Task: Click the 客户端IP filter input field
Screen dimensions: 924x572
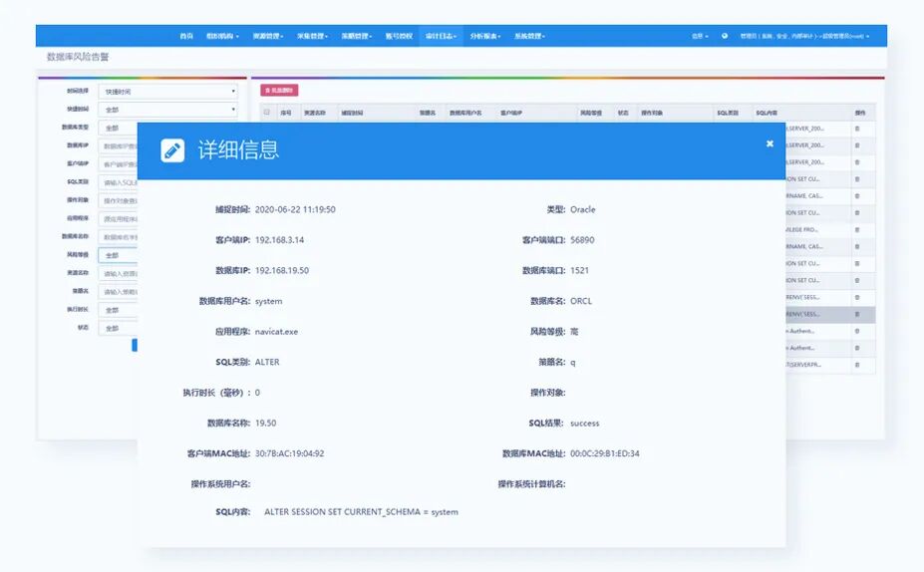Action: coord(118,164)
